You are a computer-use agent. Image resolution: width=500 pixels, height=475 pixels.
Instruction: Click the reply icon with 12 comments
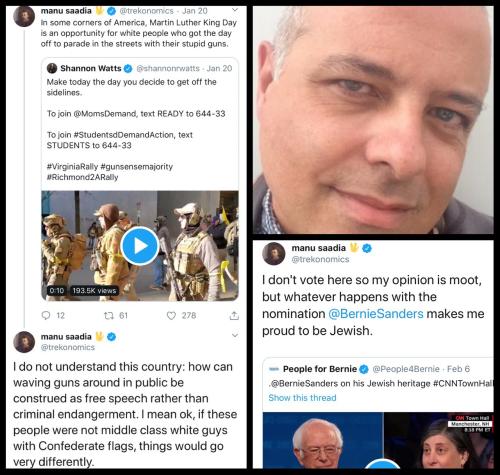point(46,315)
